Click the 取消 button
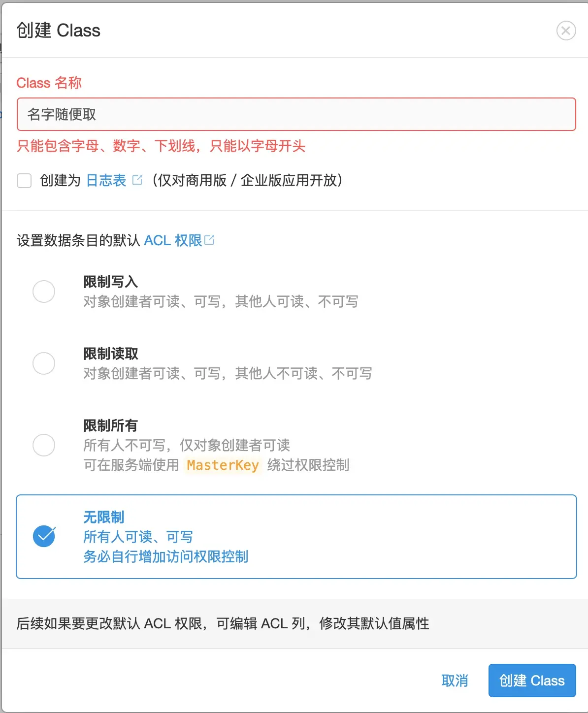Screen dimensions: 588x713 click(x=454, y=681)
